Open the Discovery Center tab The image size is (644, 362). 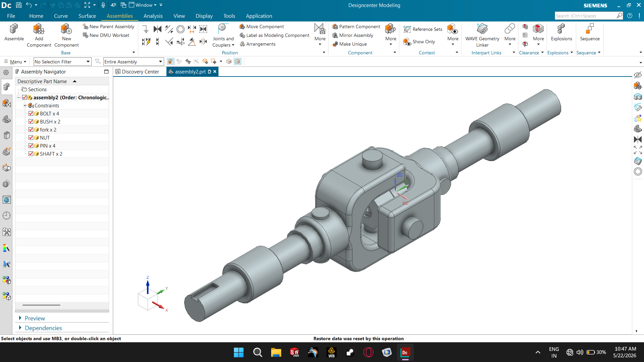(137, 72)
